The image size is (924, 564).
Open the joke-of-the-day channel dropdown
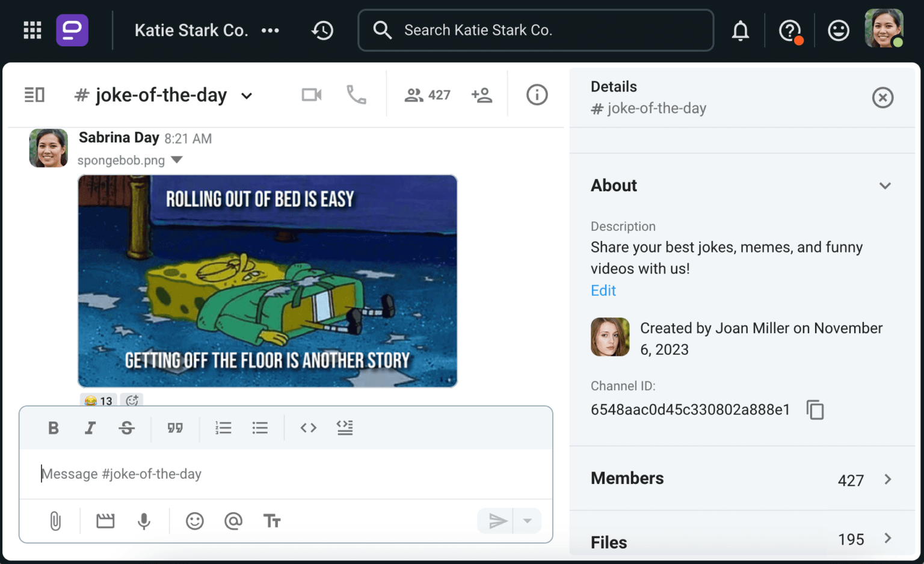coord(247,95)
